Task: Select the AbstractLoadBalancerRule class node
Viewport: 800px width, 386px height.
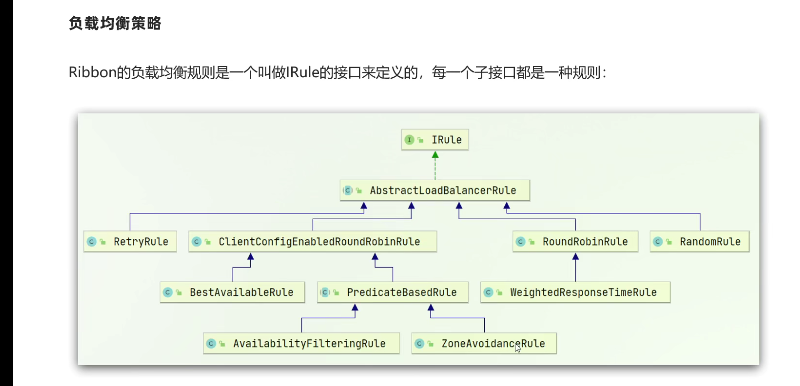Action: pos(435,190)
